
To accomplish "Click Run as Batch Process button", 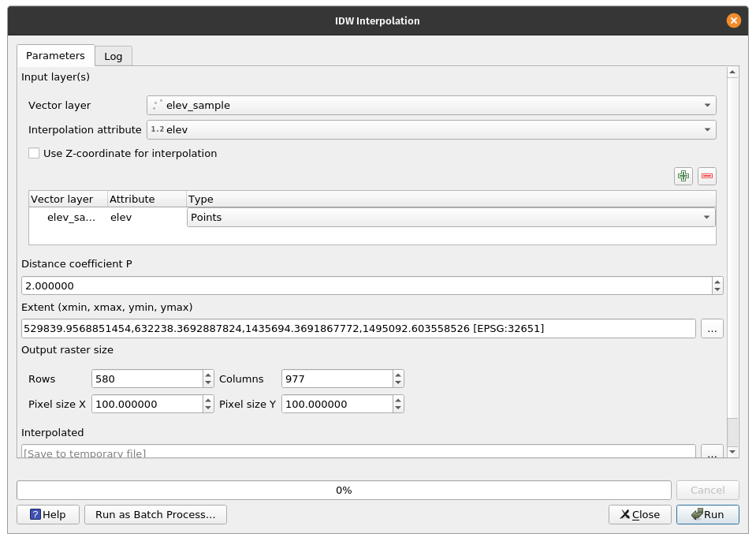I will point(155,514).
